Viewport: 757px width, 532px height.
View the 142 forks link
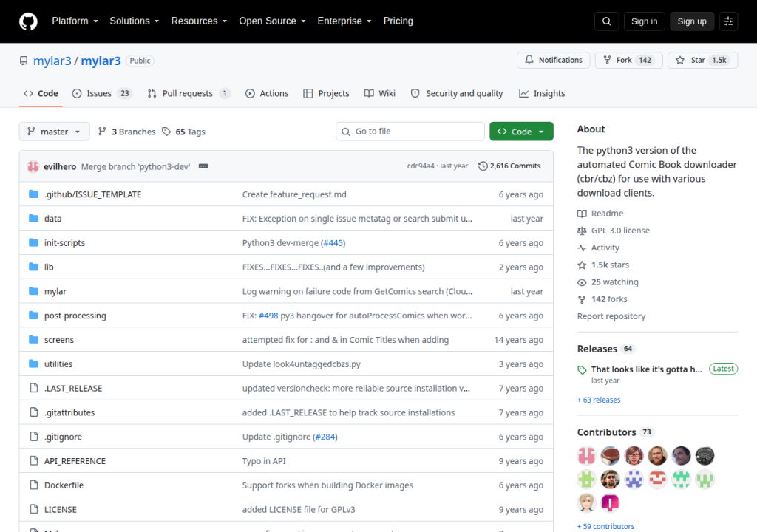coord(602,299)
